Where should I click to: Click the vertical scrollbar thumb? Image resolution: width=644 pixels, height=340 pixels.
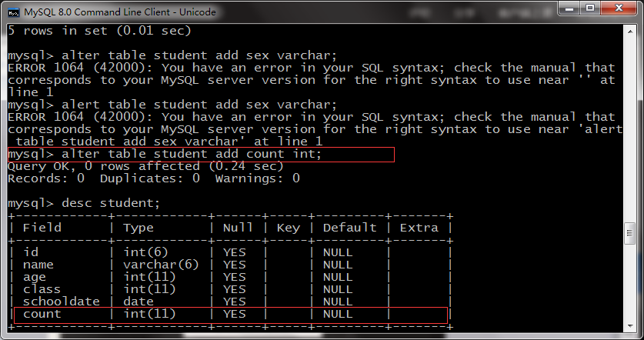[630, 233]
